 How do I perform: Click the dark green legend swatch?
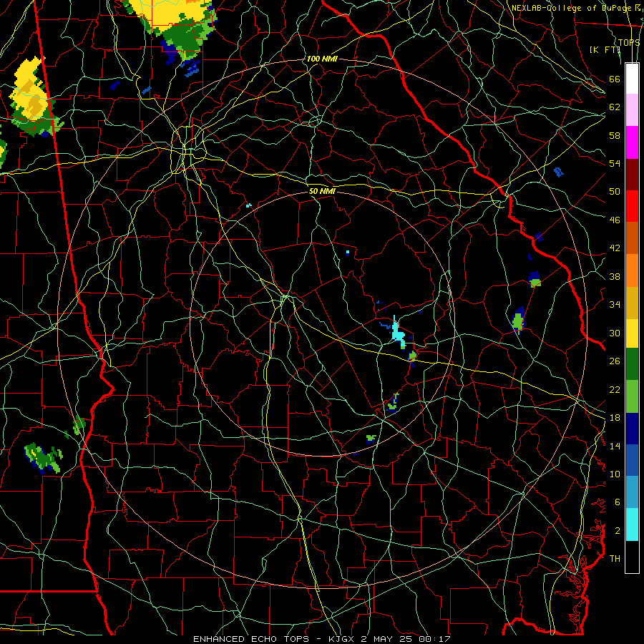tap(632, 364)
